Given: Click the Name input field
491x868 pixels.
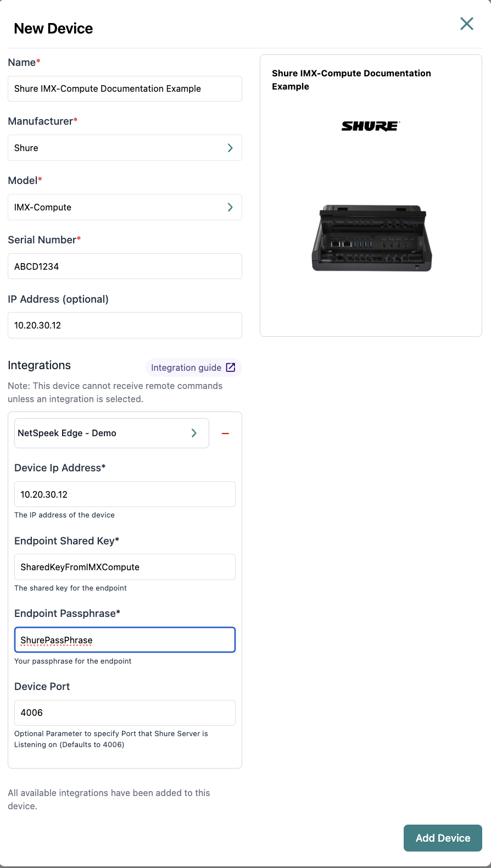Looking at the screenshot, I should pyautogui.click(x=125, y=89).
